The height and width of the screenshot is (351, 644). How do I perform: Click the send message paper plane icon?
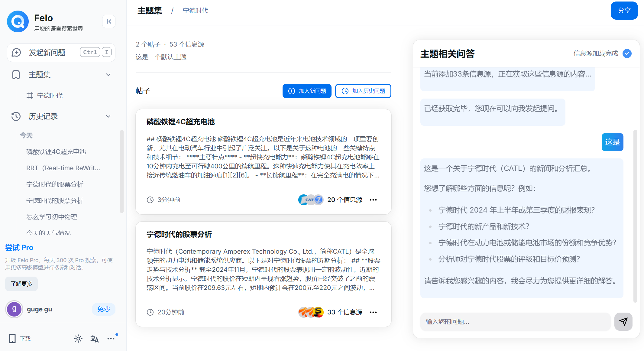[x=623, y=321]
